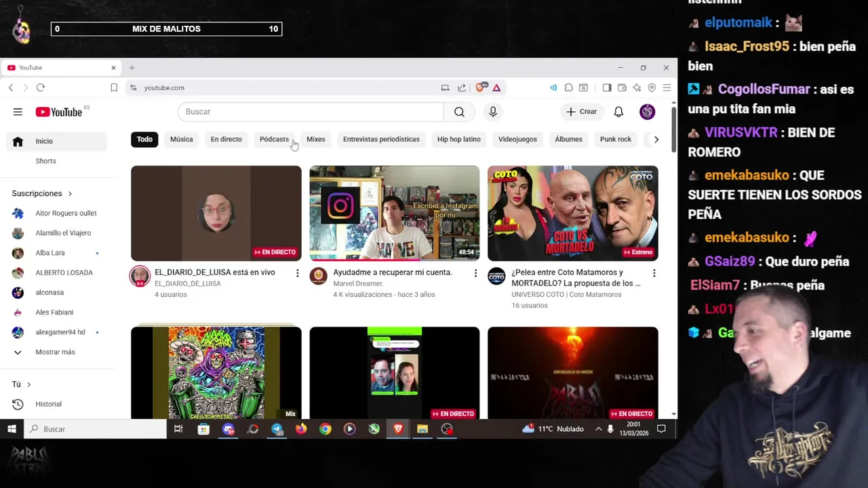Open the skeleton Mix playlist thumbnail
The image size is (868, 488).
point(216,373)
